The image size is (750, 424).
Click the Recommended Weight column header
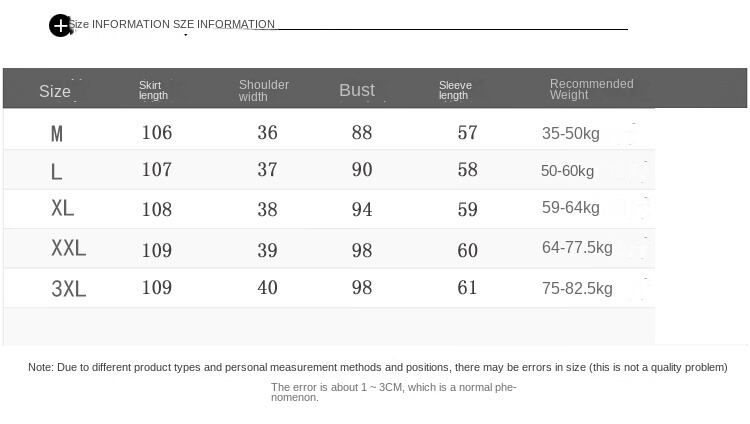coord(591,89)
